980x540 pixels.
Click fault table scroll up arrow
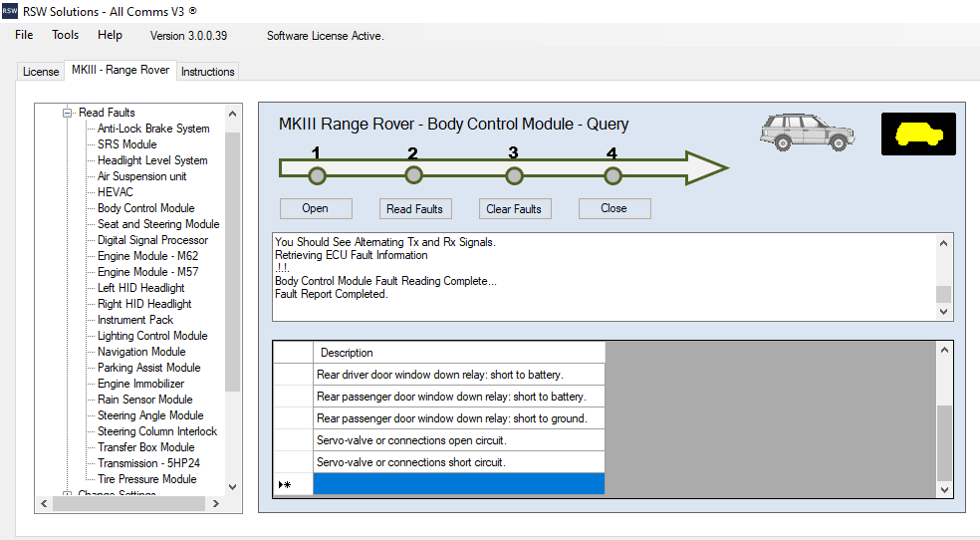[944, 350]
